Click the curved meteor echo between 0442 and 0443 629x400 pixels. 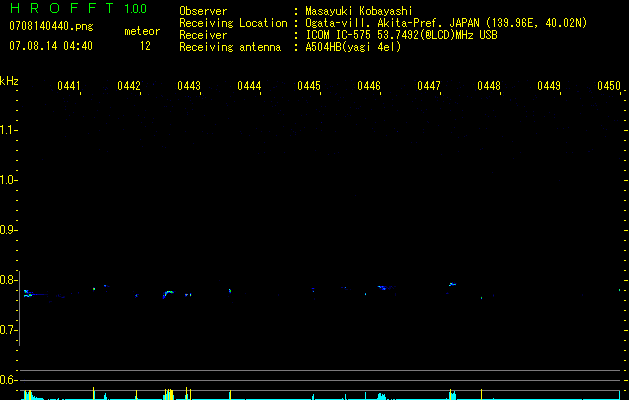(168, 294)
